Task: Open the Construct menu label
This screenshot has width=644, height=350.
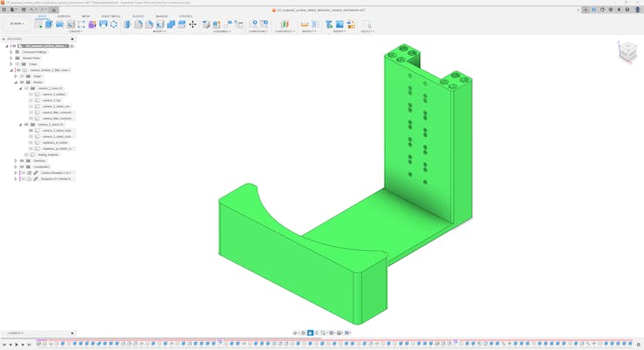Action: coord(284,31)
